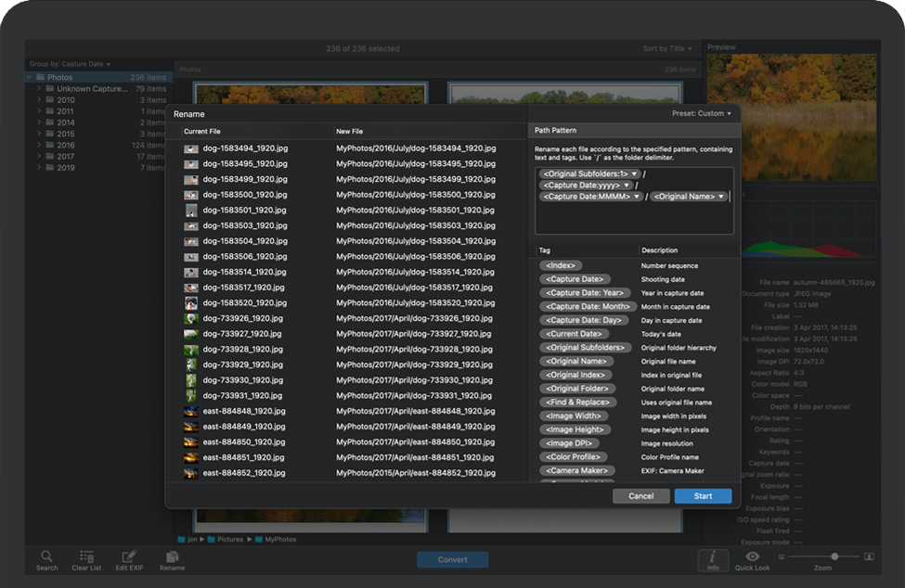Select the dog-1583494_1920.jpg file thumbnail
Screen dimensions: 905x588
(190, 148)
